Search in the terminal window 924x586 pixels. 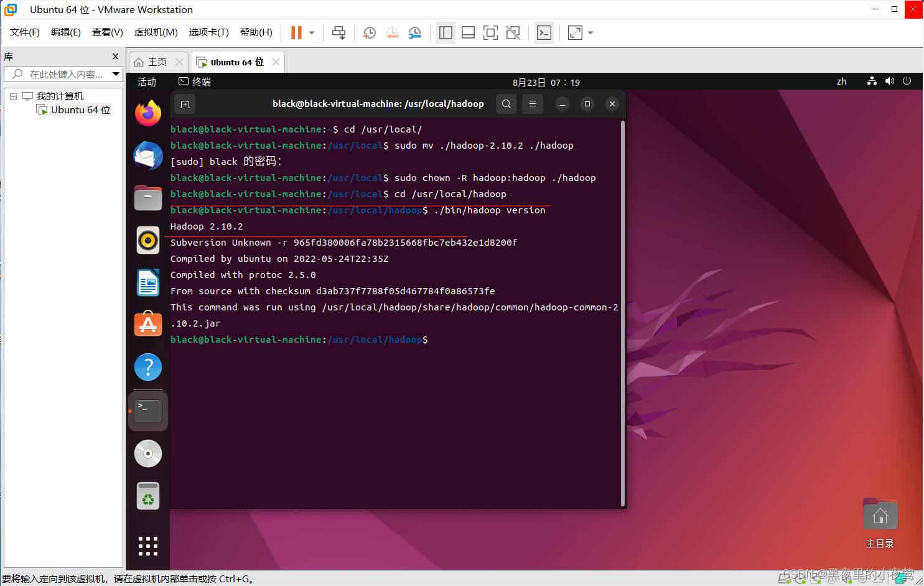506,104
